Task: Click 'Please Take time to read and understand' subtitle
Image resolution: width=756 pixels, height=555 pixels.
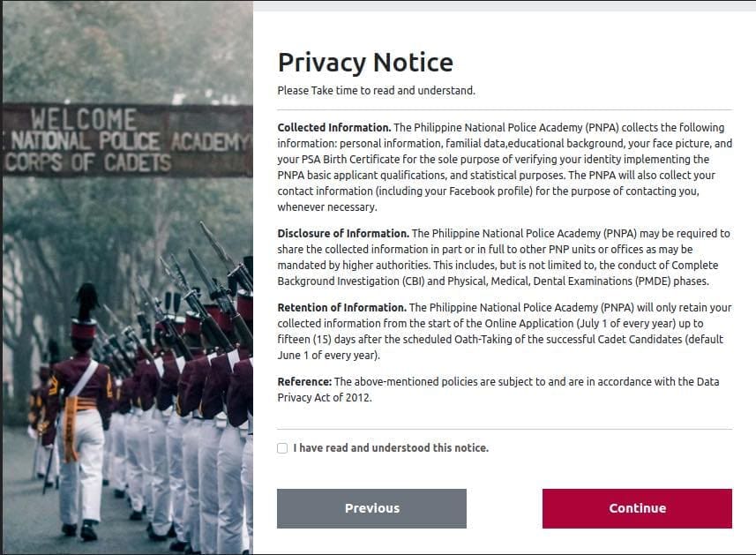Action: coord(376,90)
